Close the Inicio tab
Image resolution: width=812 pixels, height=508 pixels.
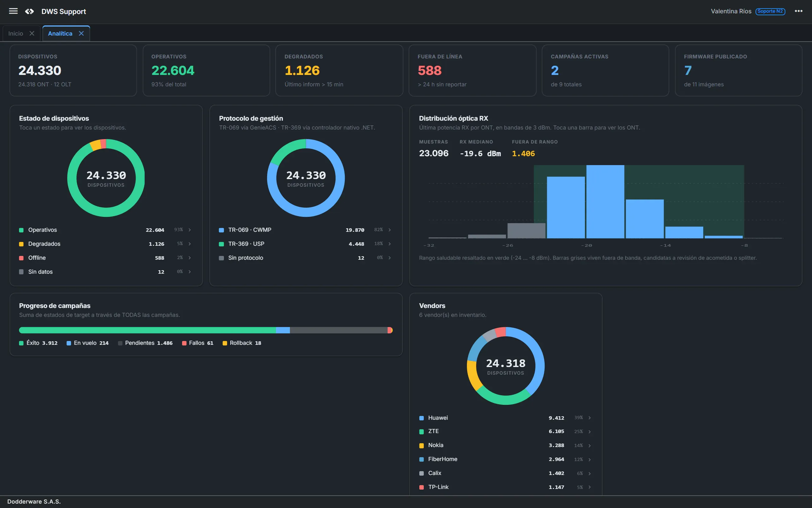(32, 33)
